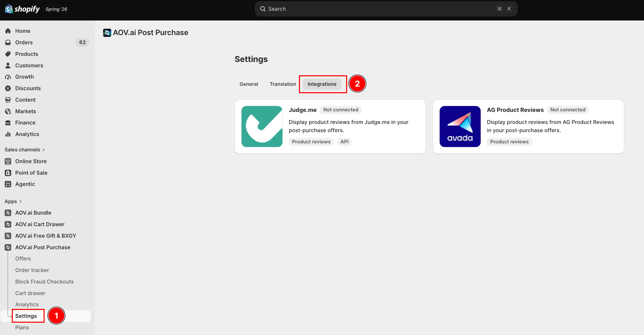Click the API tag on Judge.me
Viewport: 644px width, 335px height.
coord(344,142)
